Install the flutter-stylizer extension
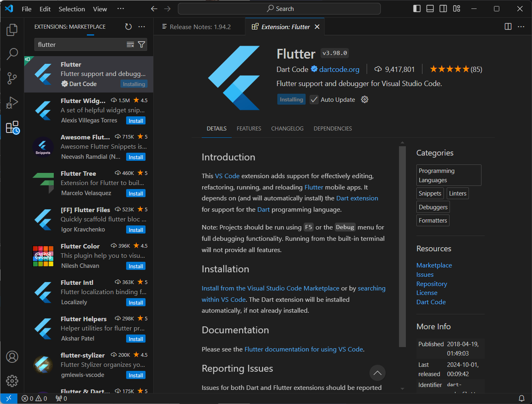 coord(136,375)
